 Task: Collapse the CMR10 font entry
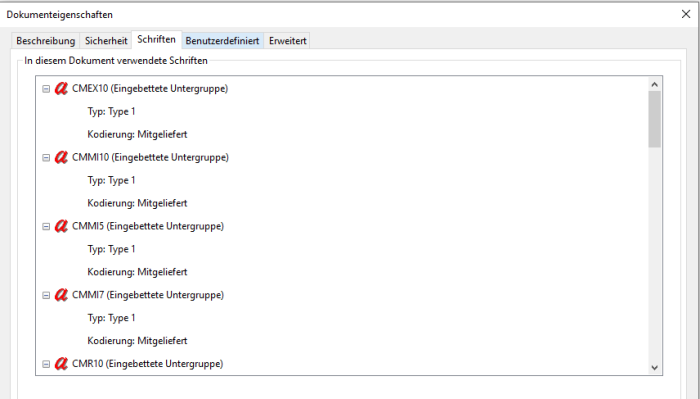coord(46,364)
